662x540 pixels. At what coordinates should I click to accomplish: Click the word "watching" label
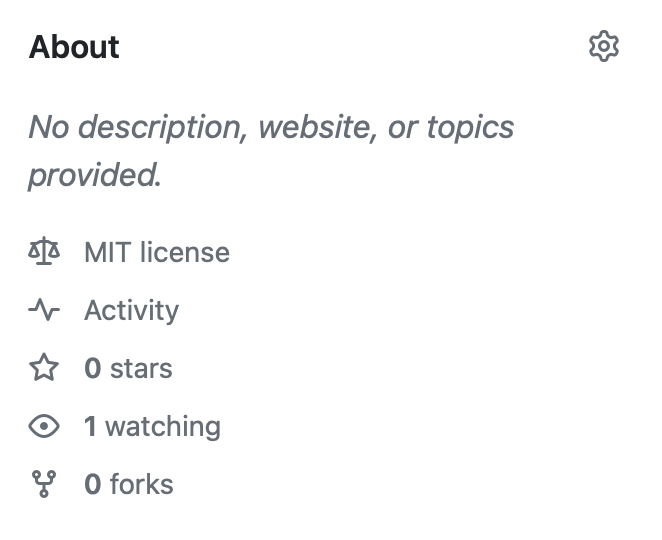(163, 426)
